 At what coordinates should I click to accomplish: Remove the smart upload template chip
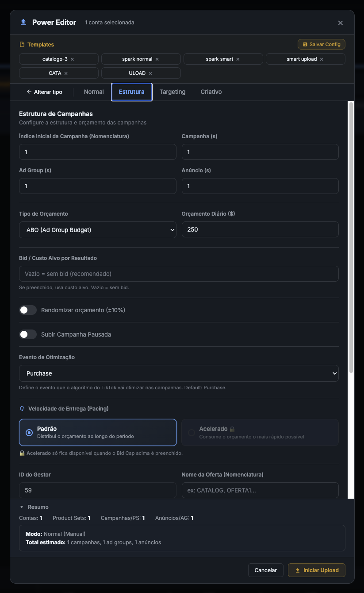[322, 59]
